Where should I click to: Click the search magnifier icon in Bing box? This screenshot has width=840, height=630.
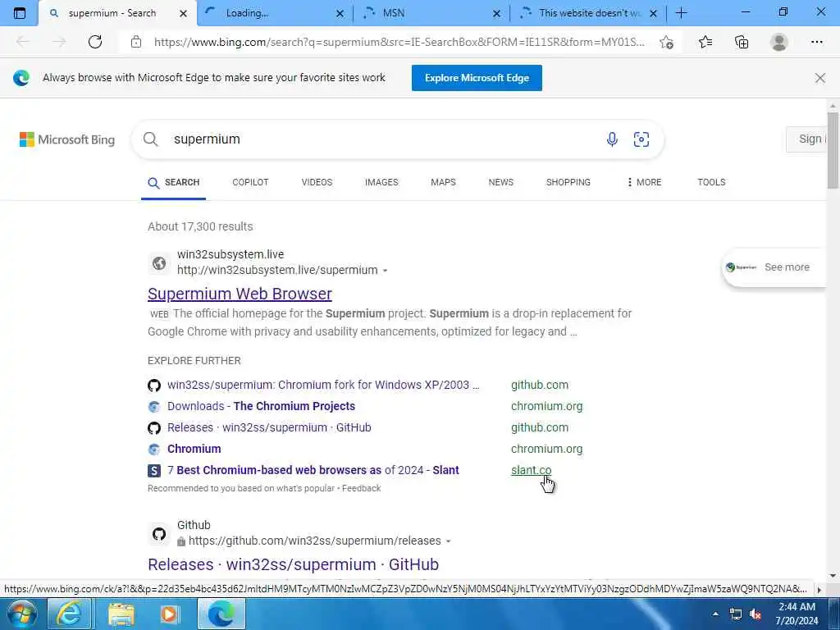point(151,139)
